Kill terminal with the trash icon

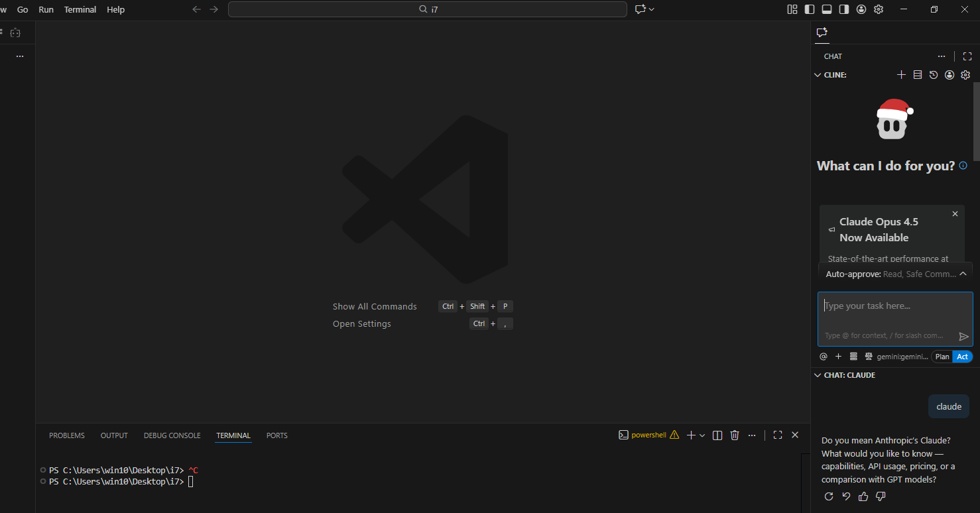coord(735,435)
